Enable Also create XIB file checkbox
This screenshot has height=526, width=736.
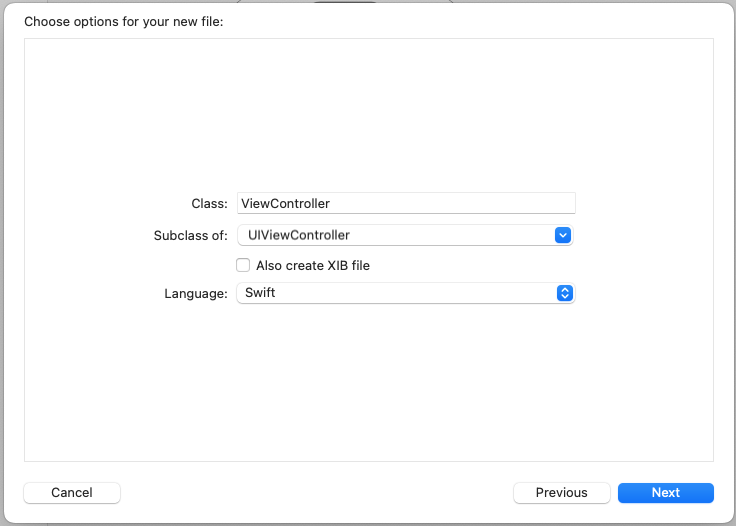click(243, 265)
